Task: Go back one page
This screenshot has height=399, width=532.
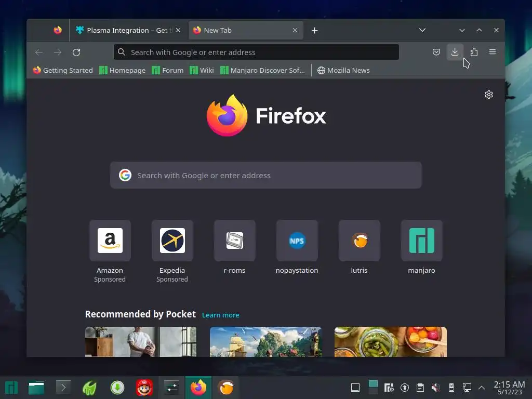Action: (39, 52)
